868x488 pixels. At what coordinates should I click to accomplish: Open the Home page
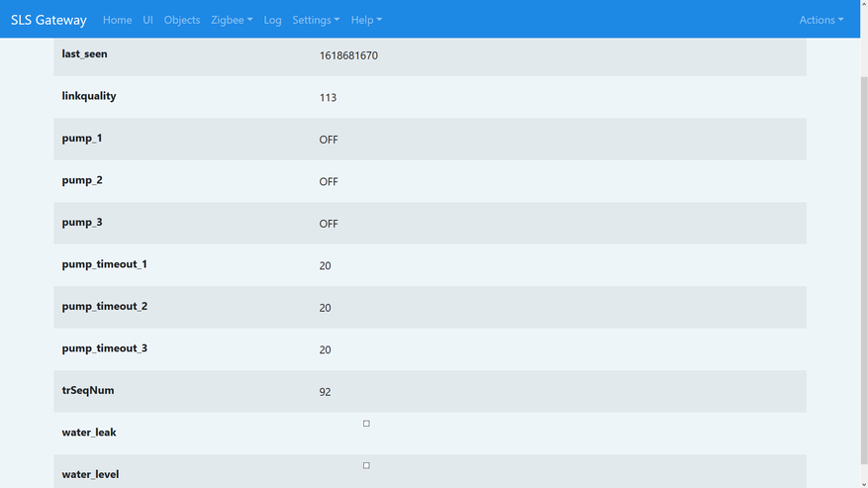coord(117,20)
